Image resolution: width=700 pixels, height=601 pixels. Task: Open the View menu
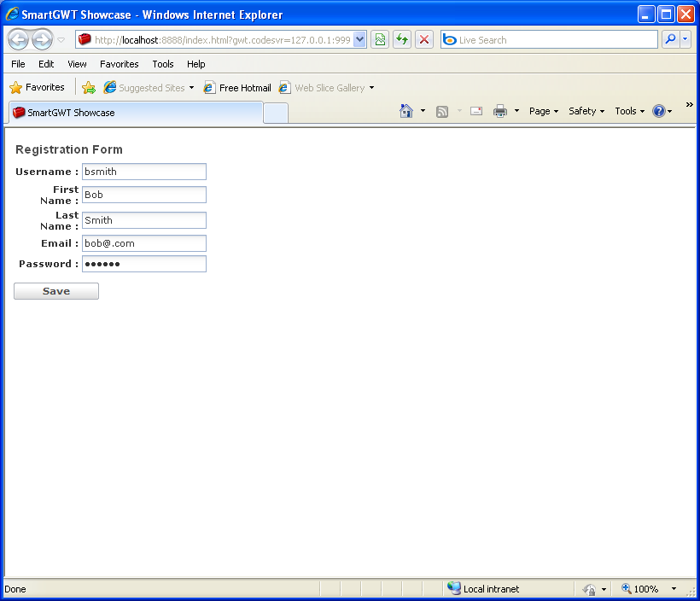pyautogui.click(x=77, y=64)
